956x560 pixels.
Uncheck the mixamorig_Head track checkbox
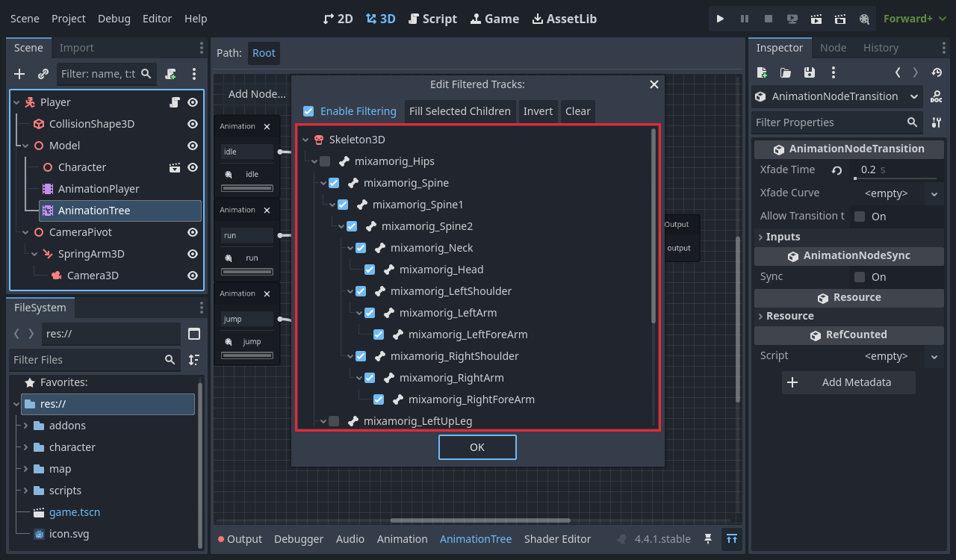tap(370, 270)
